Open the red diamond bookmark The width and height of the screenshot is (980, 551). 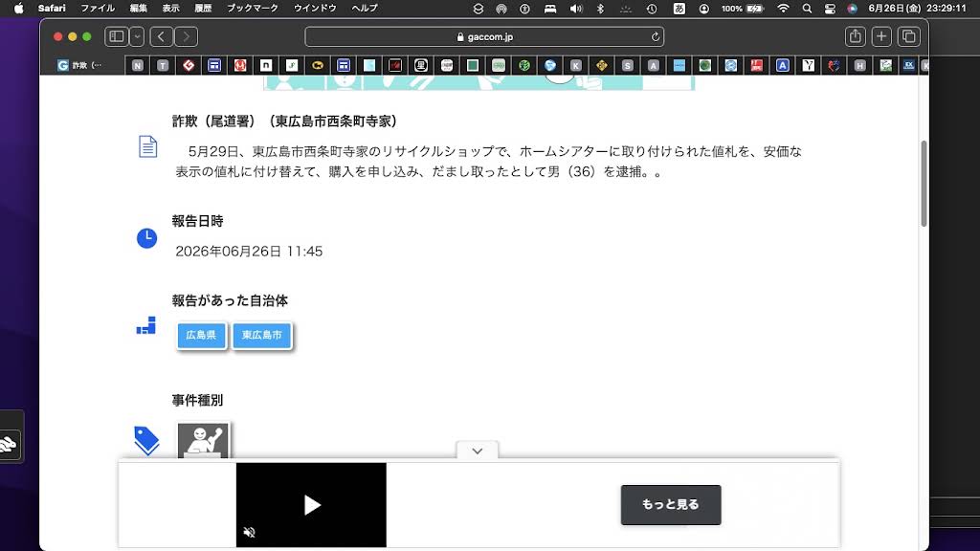point(189,65)
